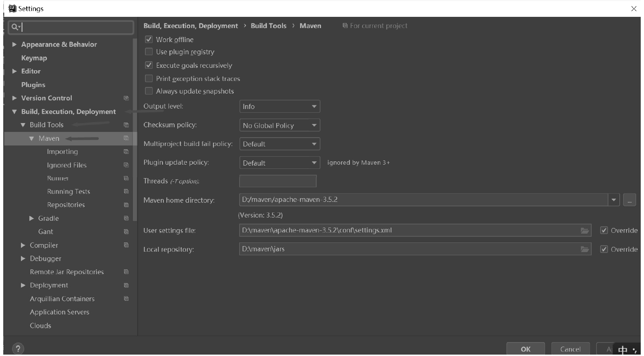Click project-level icon beside Remote Jar Repositories
Image resolution: width=644 pixels, height=356 pixels.
click(x=126, y=272)
